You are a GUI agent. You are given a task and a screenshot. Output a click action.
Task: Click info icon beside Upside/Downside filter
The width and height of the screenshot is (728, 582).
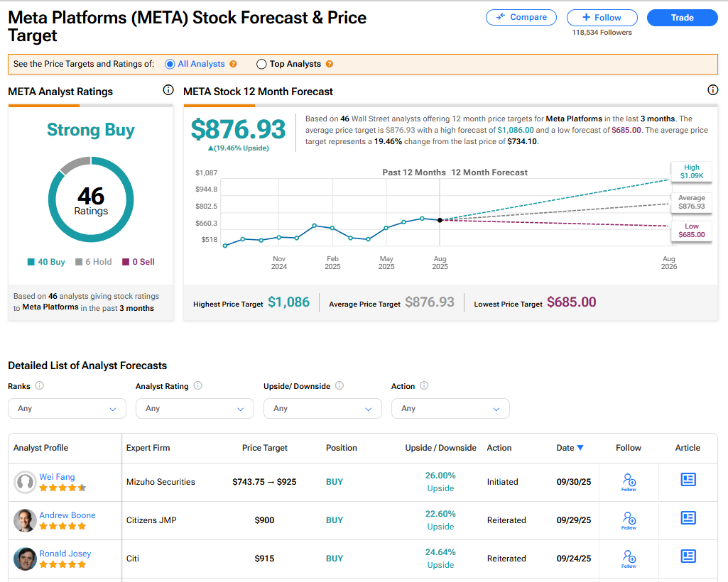click(x=339, y=386)
